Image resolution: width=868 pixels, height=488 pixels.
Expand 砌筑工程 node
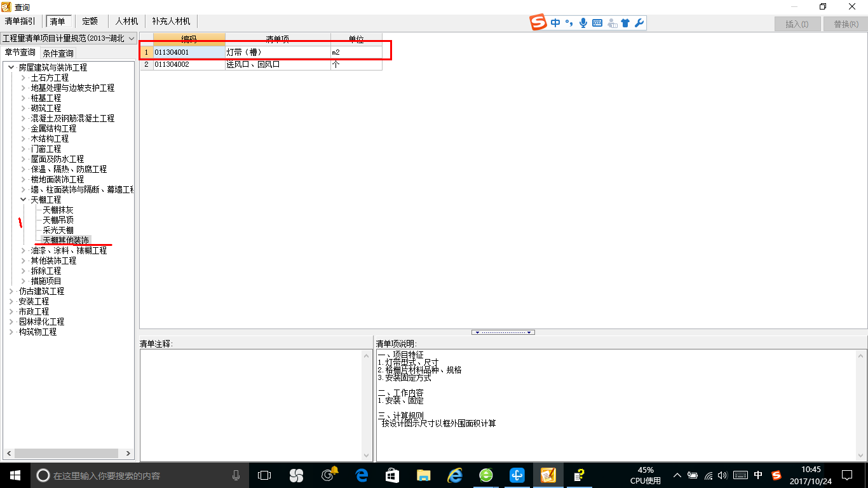pos(24,108)
